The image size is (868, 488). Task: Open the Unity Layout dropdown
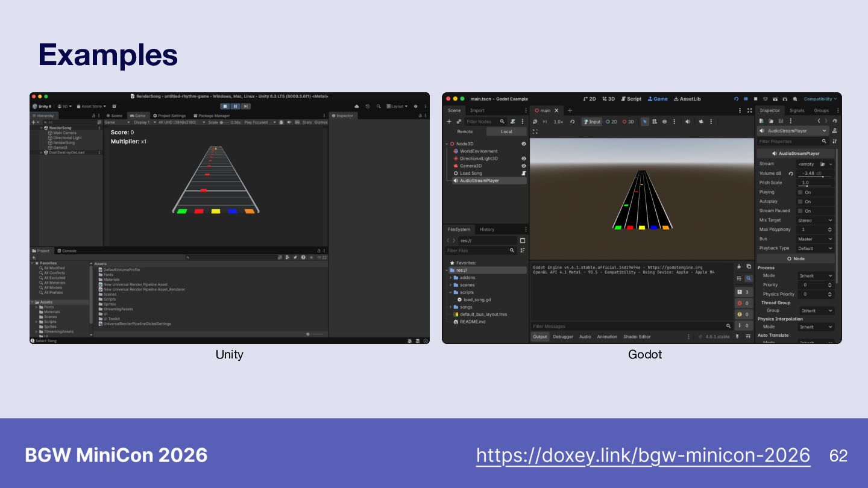pos(397,106)
